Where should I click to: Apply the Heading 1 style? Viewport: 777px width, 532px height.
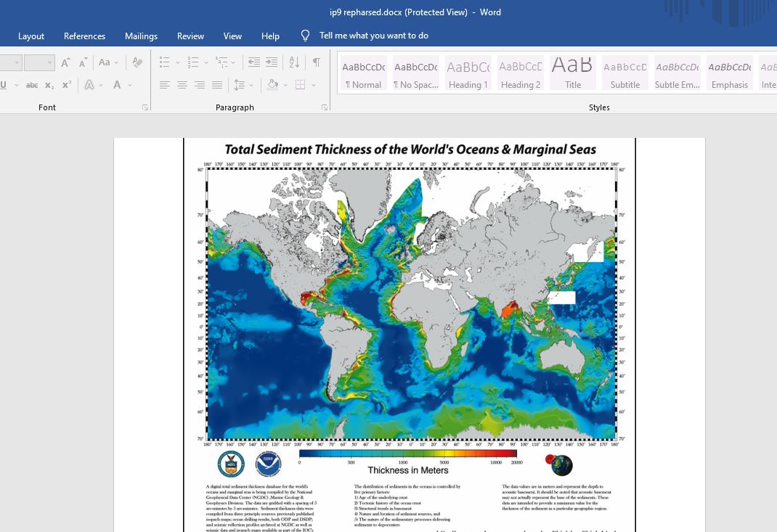tap(468, 73)
